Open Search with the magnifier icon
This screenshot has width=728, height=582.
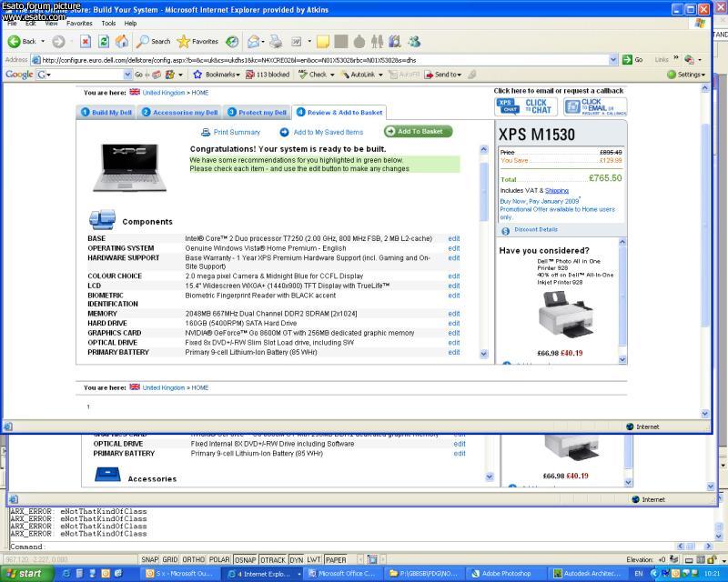[x=142, y=42]
